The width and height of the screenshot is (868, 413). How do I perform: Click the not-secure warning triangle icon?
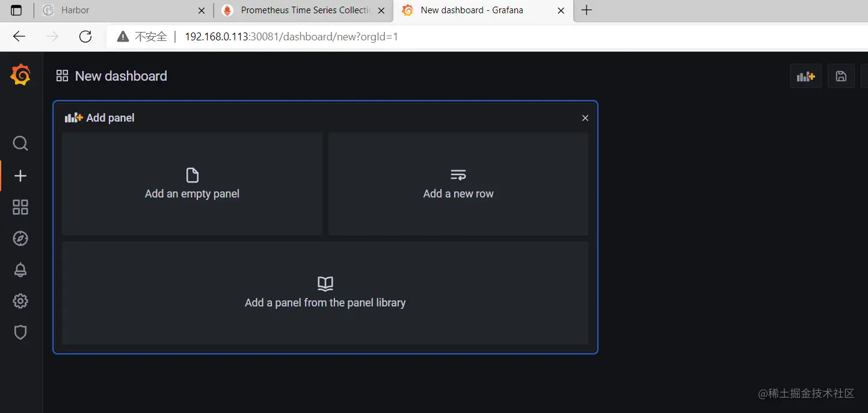tap(123, 37)
